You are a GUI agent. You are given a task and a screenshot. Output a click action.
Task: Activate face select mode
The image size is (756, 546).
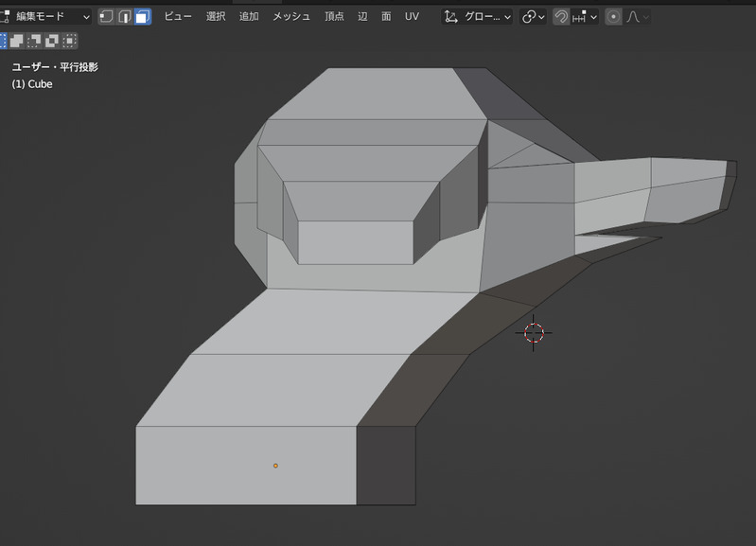click(142, 16)
